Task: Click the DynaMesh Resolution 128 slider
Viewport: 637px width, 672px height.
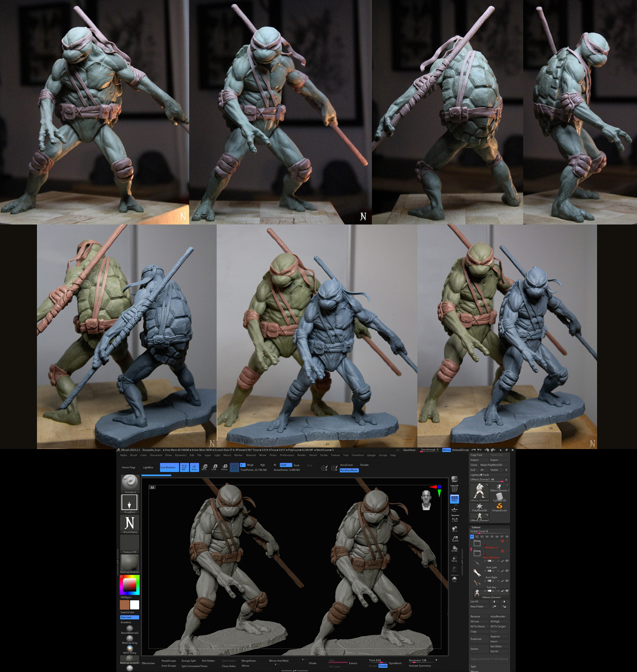Action: (422, 661)
